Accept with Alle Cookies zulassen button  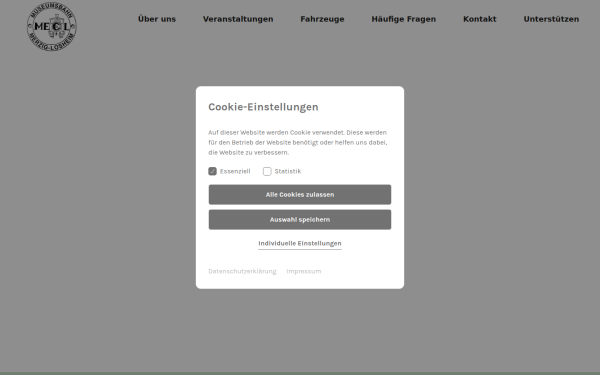click(300, 194)
